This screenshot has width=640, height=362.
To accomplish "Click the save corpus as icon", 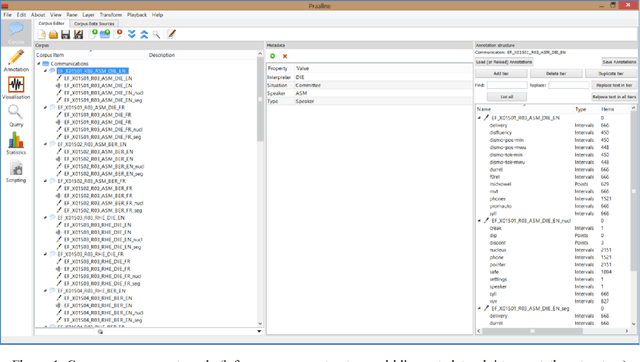I will pos(78,34).
